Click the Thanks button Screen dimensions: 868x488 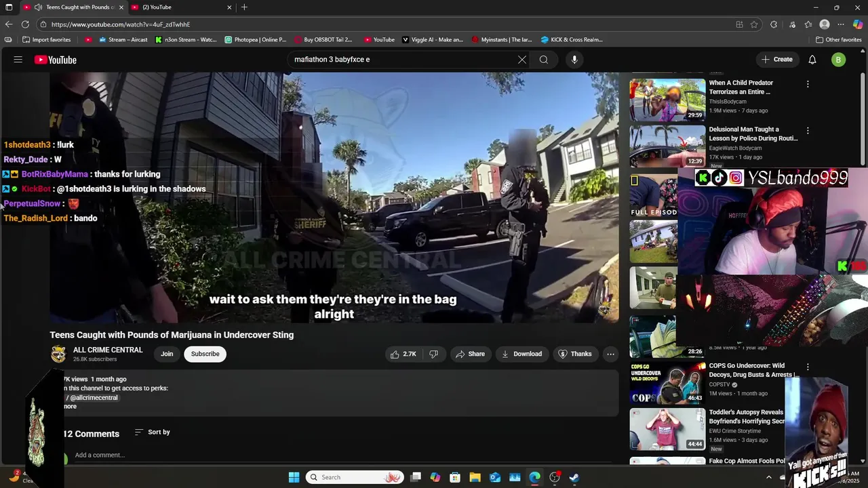[x=574, y=354]
